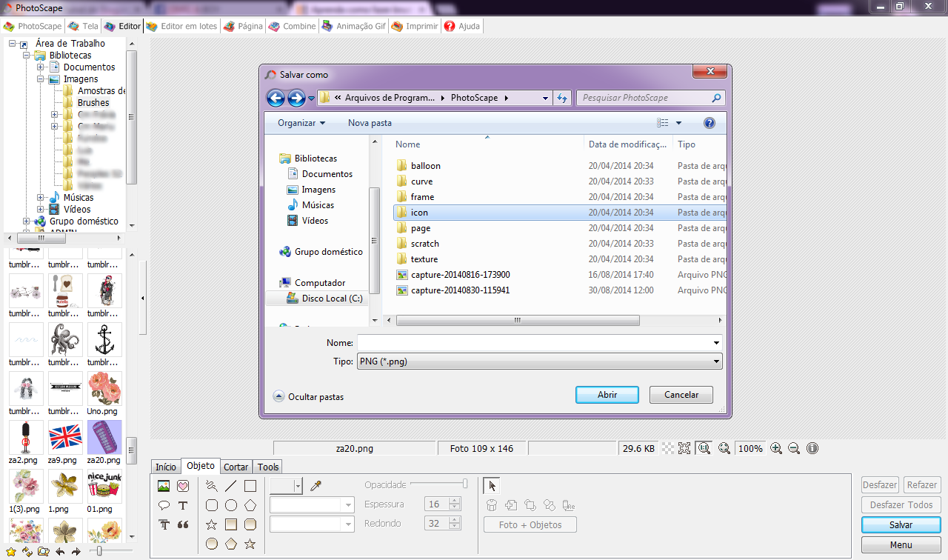Screen dimensions: 948x560
Task: Click the Opacidade slider
Action: pos(438,484)
